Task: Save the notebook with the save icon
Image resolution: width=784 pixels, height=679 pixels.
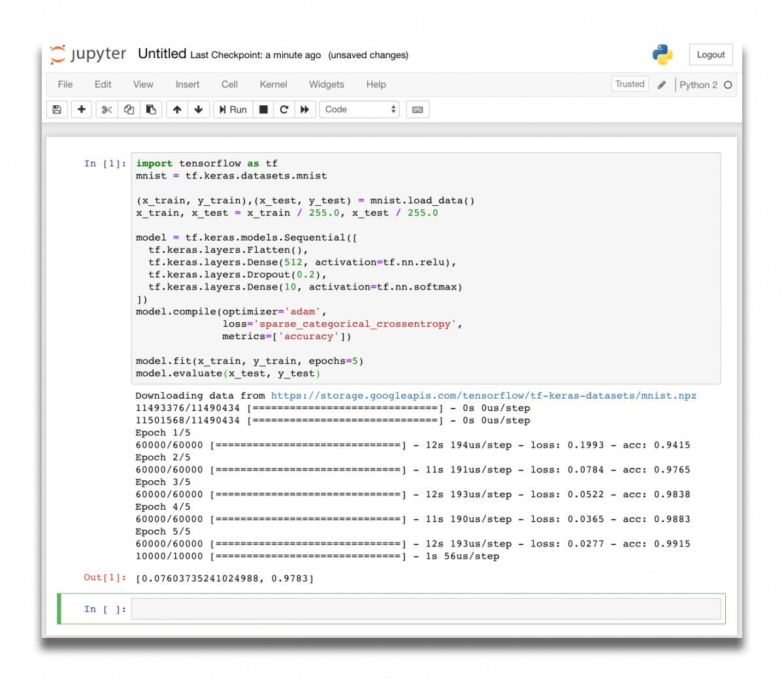Action: [x=56, y=109]
